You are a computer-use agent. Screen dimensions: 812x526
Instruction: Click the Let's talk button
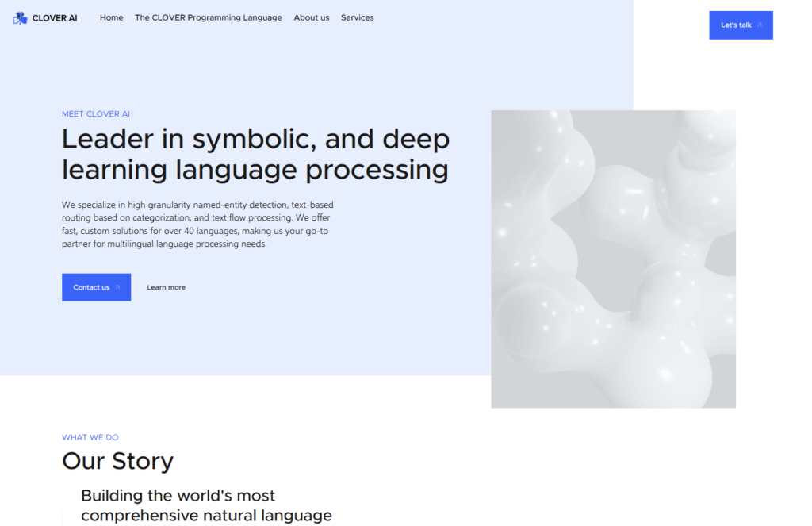(741, 25)
